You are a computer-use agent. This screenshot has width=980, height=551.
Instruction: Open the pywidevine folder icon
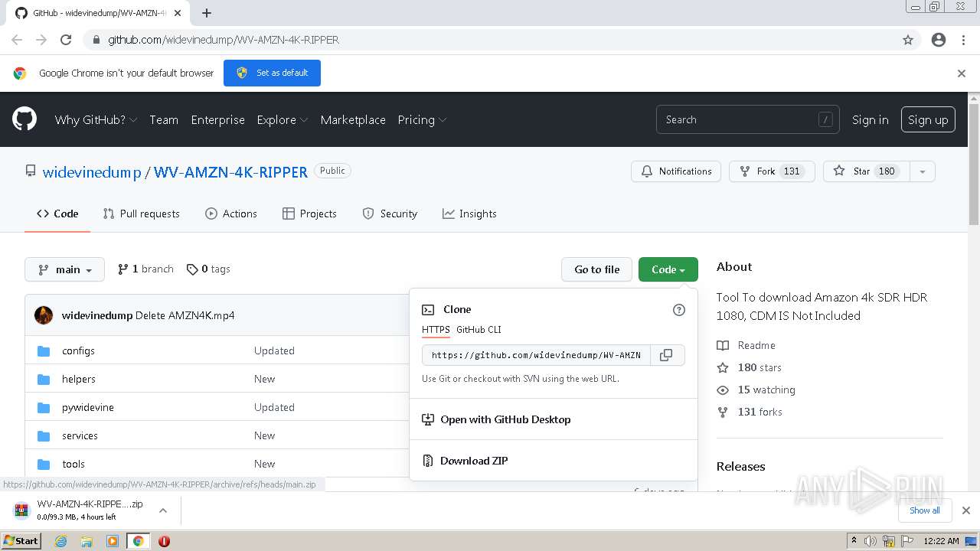(x=44, y=407)
